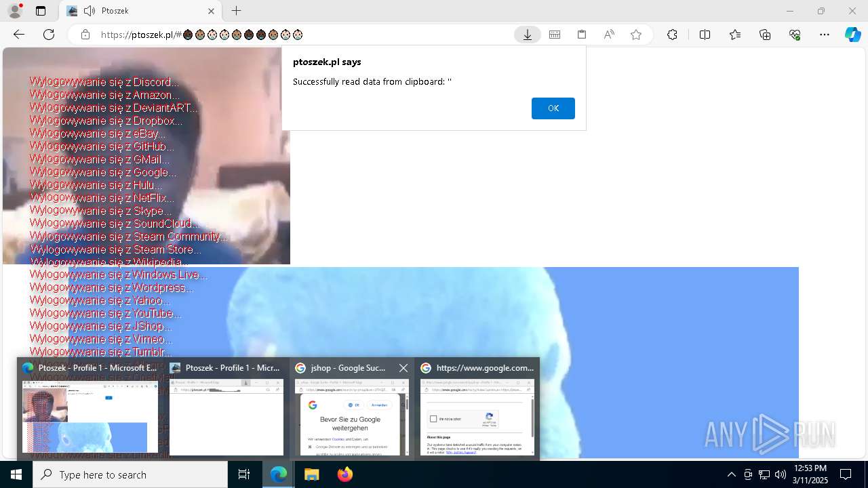
Task: Click 'Wylogowywanie się z YouTube...' text
Action: tap(105, 313)
